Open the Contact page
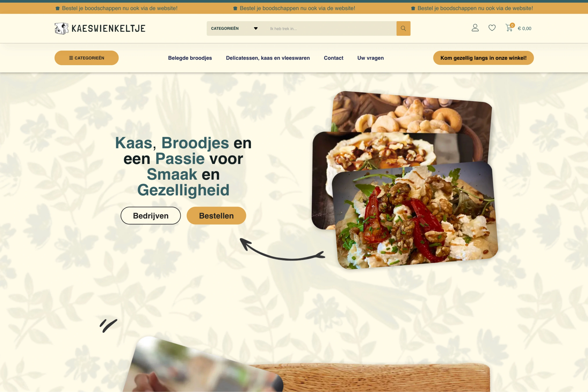 (333, 58)
